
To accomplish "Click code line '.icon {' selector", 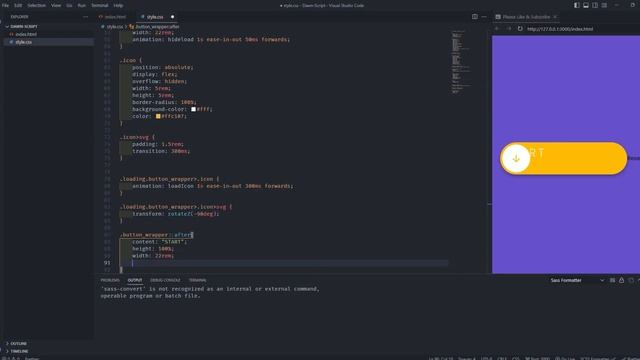I will coord(131,60).
